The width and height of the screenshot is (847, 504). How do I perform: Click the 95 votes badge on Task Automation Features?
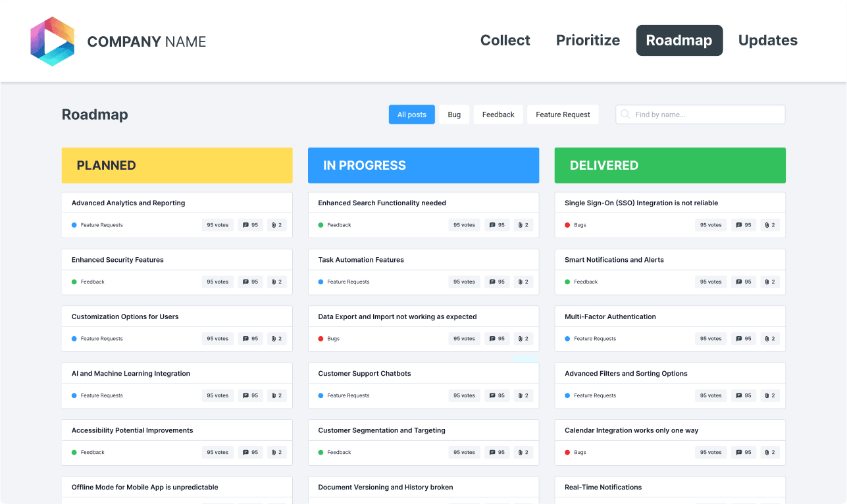click(464, 282)
